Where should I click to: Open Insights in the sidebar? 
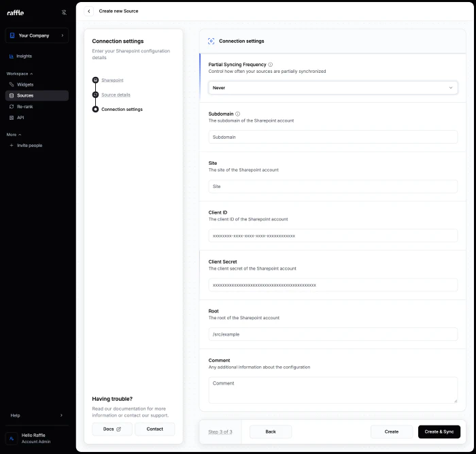[x=24, y=56]
